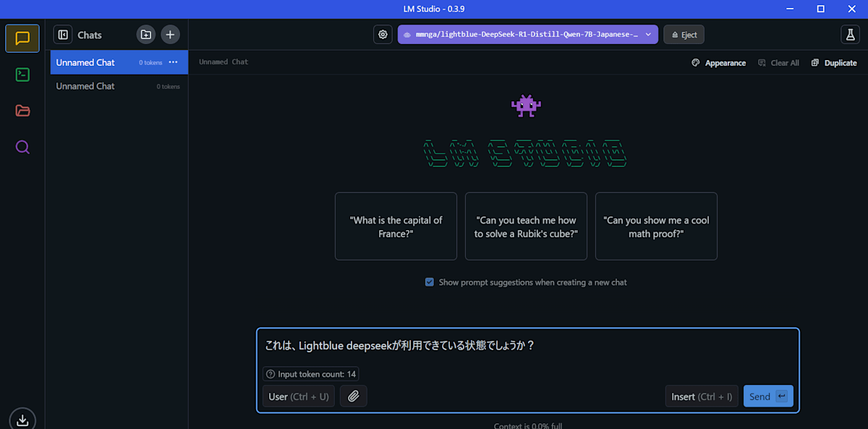Create a new chat folder

[x=146, y=34]
